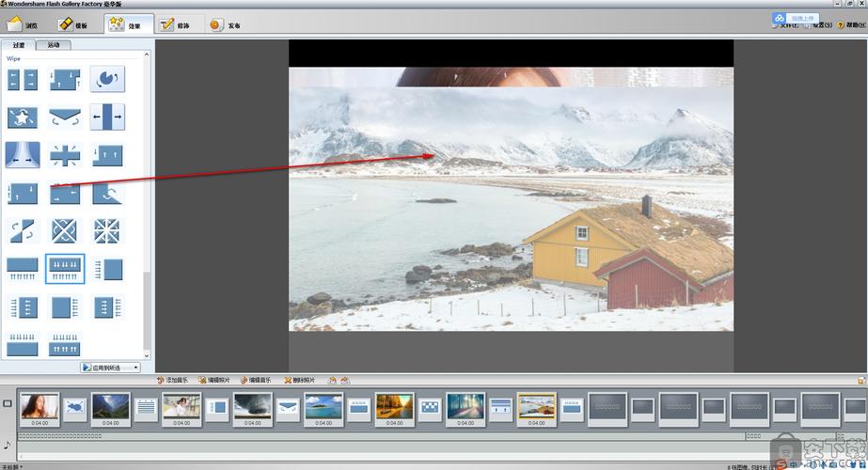Select the snowy yellow house photo thumbnail
The height and width of the screenshot is (470, 868).
click(x=536, y=409)
